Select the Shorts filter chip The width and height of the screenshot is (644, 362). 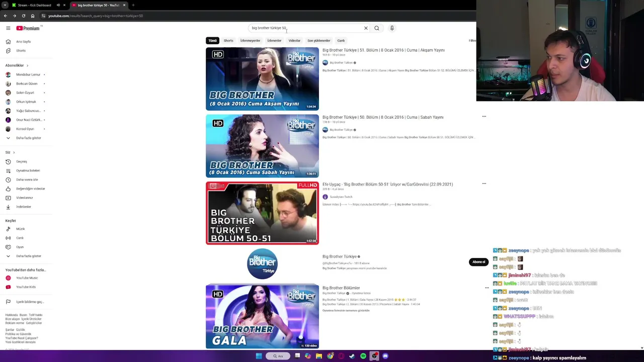coord(228,41)
